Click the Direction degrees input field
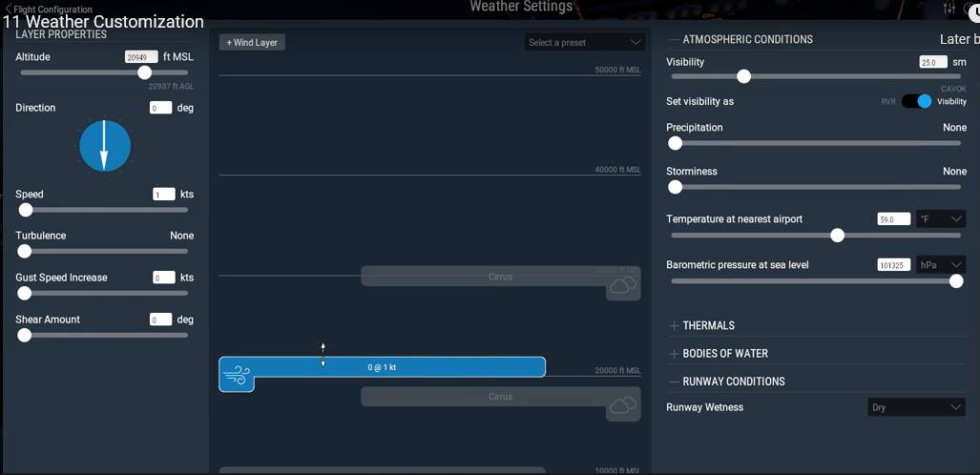Screen dimensions: 980x475 (x=160, y=108)
